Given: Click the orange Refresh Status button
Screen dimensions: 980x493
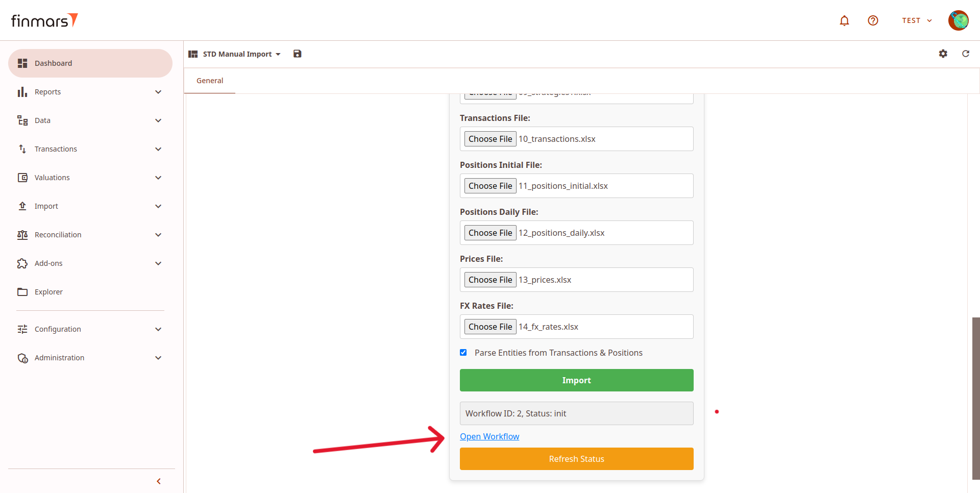Looking at the screenshot, I should pos(576,459).
